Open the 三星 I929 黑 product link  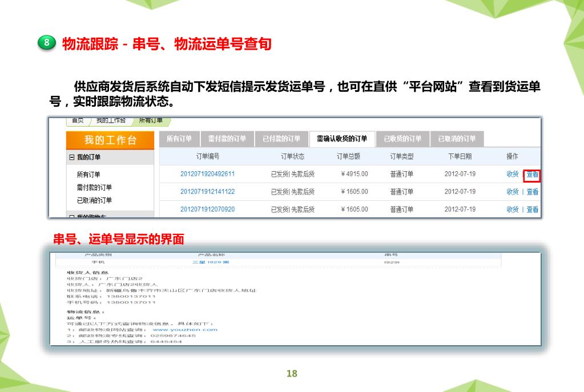pyautogui.click(x=211, y=262)
